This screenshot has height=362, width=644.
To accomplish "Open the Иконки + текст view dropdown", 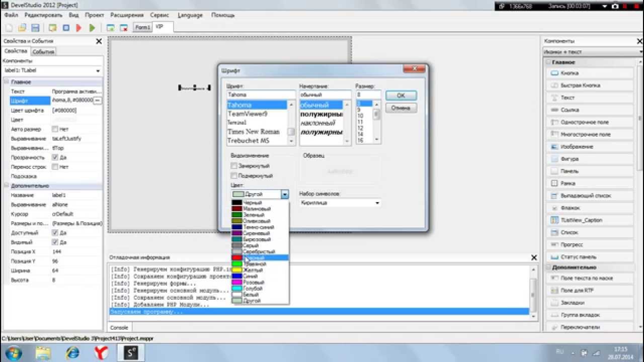I will pos(641,52).
